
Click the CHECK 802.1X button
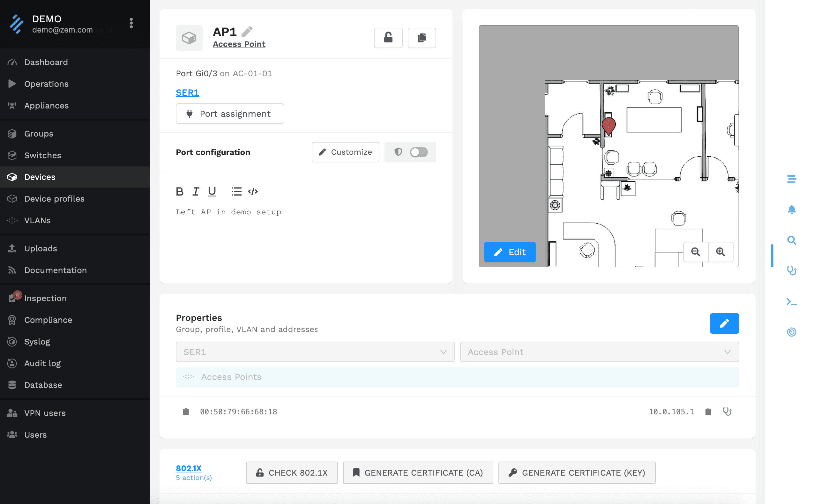click(x=292, y=473)
